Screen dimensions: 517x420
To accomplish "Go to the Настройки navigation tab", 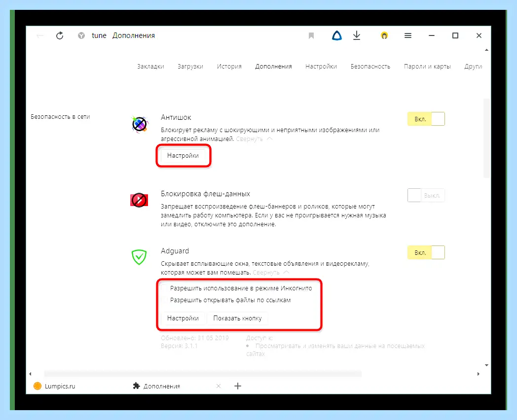I will 321,66.
